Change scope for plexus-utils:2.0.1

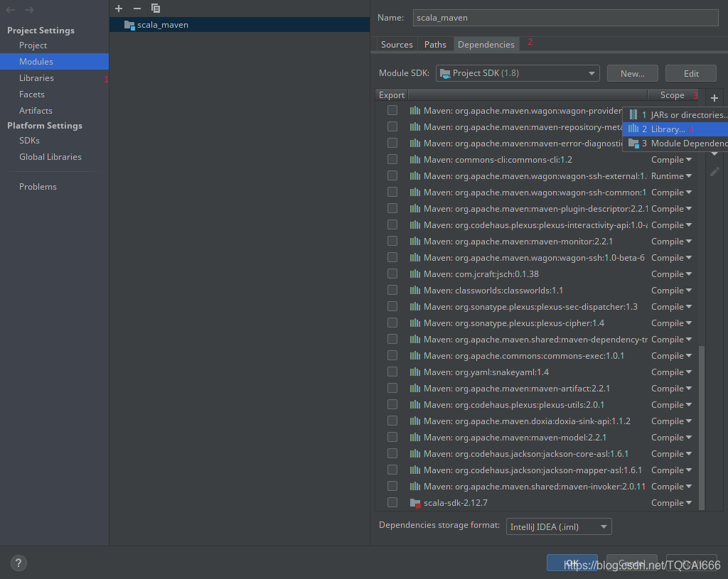[671, 404]
